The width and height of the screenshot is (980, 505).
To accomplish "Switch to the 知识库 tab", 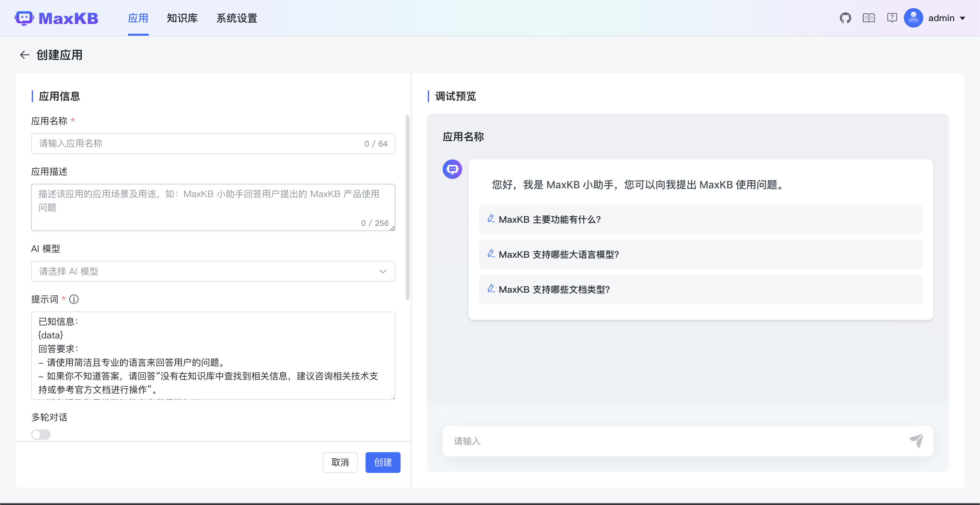I will pos(182,18).
